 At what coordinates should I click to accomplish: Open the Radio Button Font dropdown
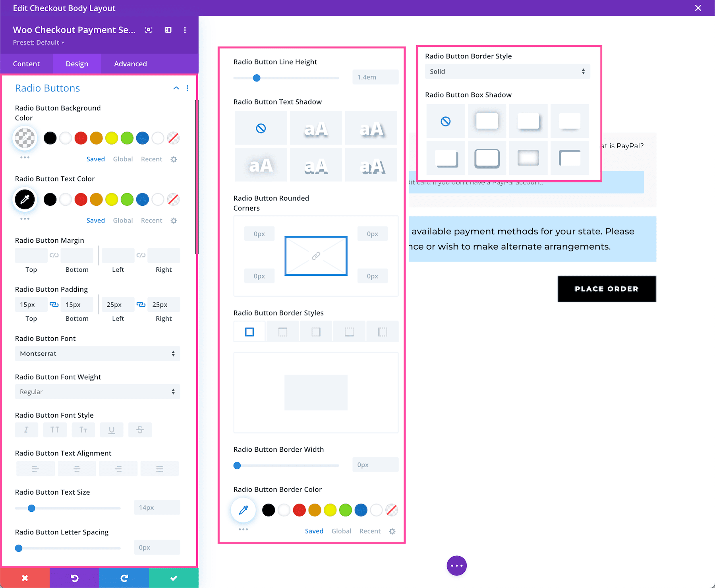[97, 353]
